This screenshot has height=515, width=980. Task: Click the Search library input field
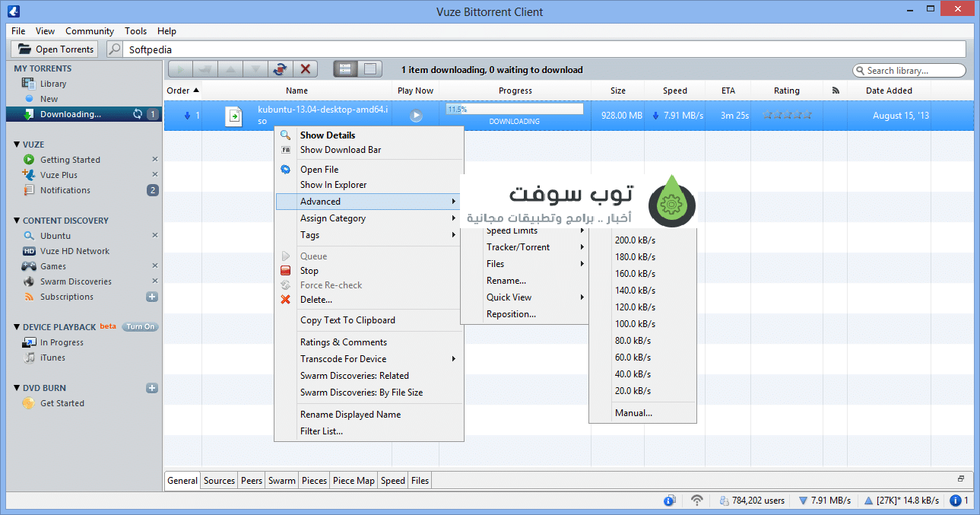(x=909, y=71)
